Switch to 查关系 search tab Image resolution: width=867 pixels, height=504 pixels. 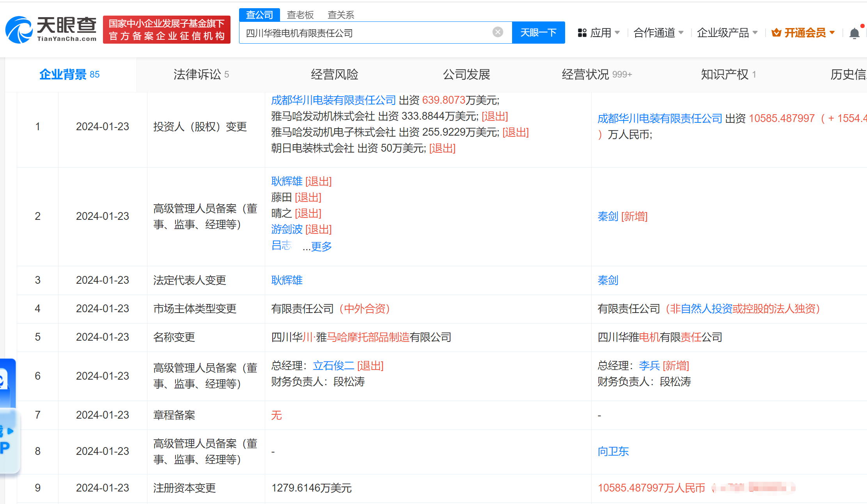tap(340, 15)
